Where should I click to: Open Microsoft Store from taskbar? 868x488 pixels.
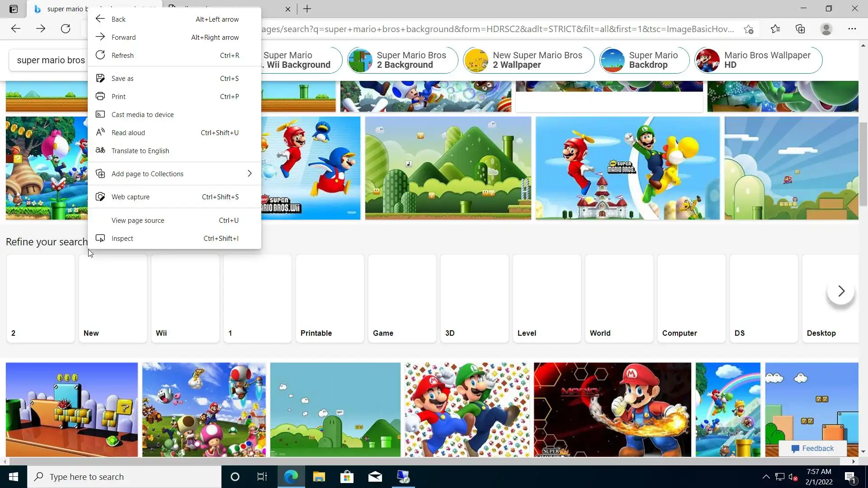[x=347, y=477]
